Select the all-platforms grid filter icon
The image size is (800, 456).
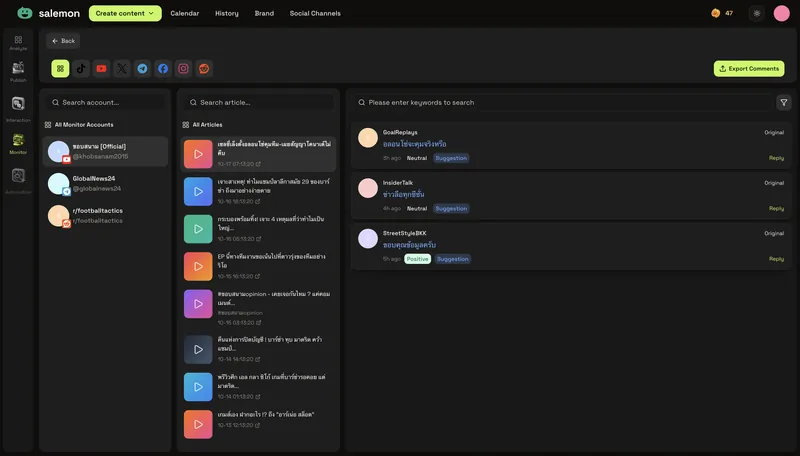click(x=60, y=68)
